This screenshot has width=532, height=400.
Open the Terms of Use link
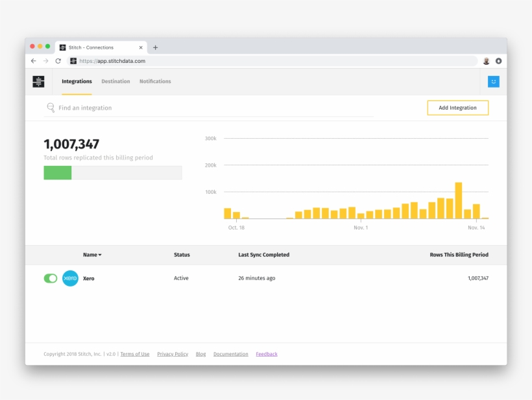pos(135,354)
